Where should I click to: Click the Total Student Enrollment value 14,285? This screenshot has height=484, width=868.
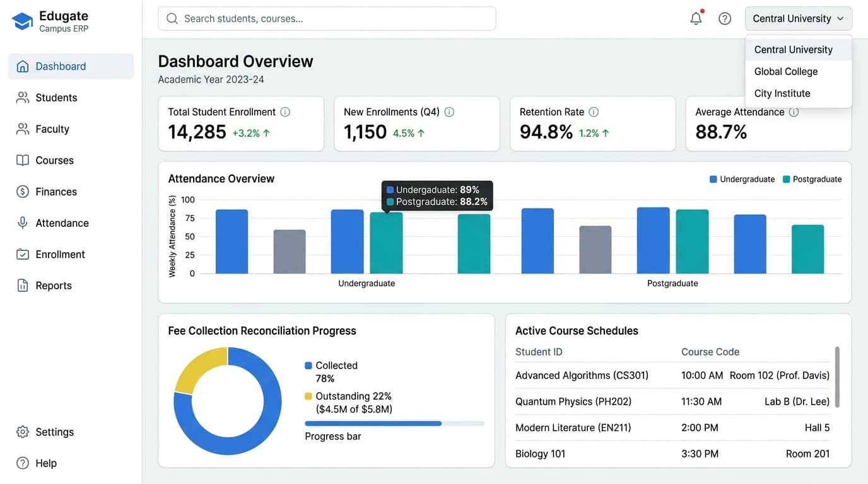197,132
